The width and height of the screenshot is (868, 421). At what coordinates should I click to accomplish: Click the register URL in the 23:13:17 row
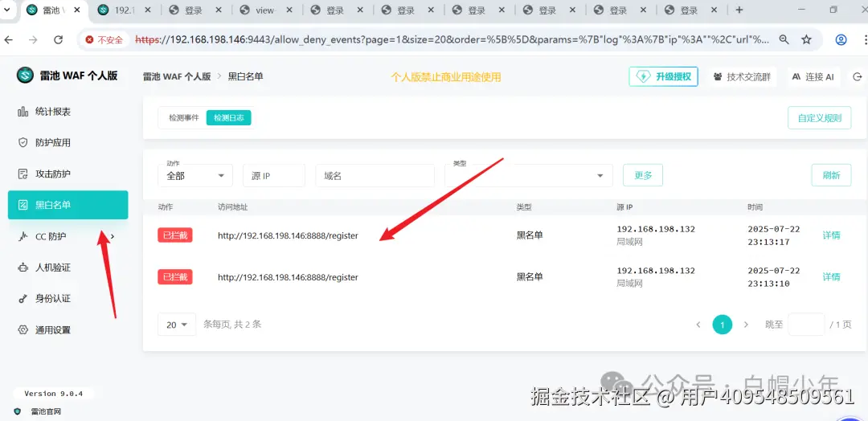coord(288,235)
